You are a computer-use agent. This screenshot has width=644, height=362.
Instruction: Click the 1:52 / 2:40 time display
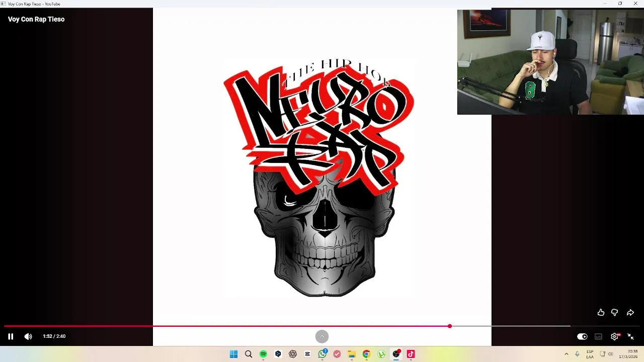point(54,336)
